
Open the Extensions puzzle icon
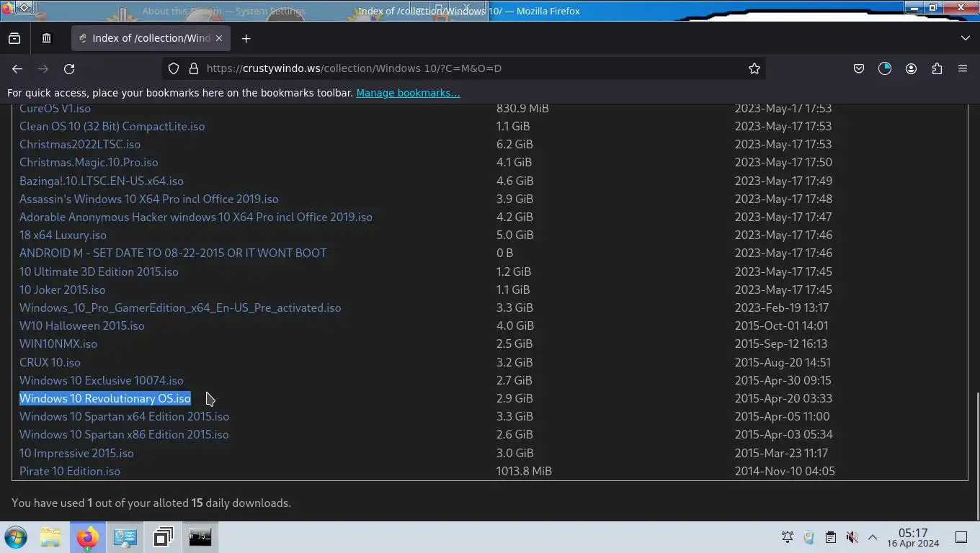937,68
